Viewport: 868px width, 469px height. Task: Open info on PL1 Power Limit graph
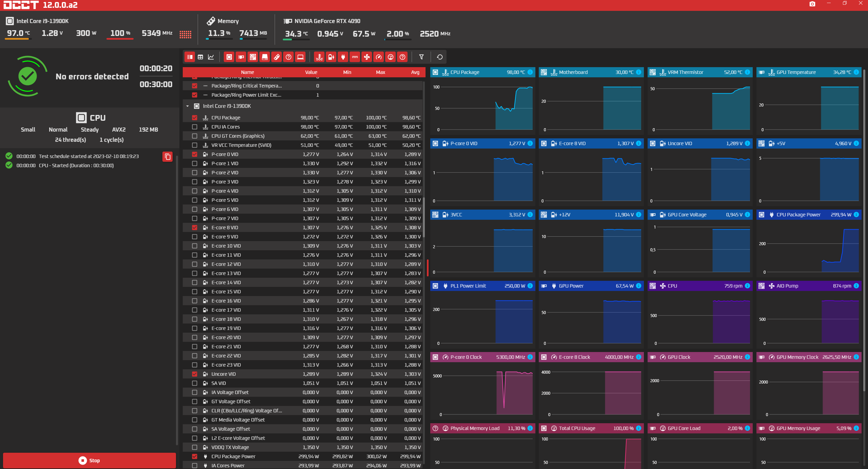click(x=530, y=286)
